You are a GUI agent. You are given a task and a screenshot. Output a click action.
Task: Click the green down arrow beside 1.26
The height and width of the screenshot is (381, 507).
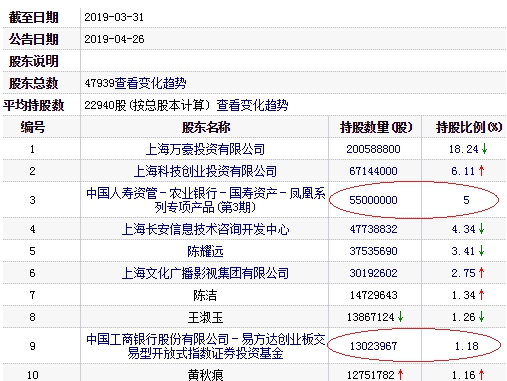coord(481,317)
